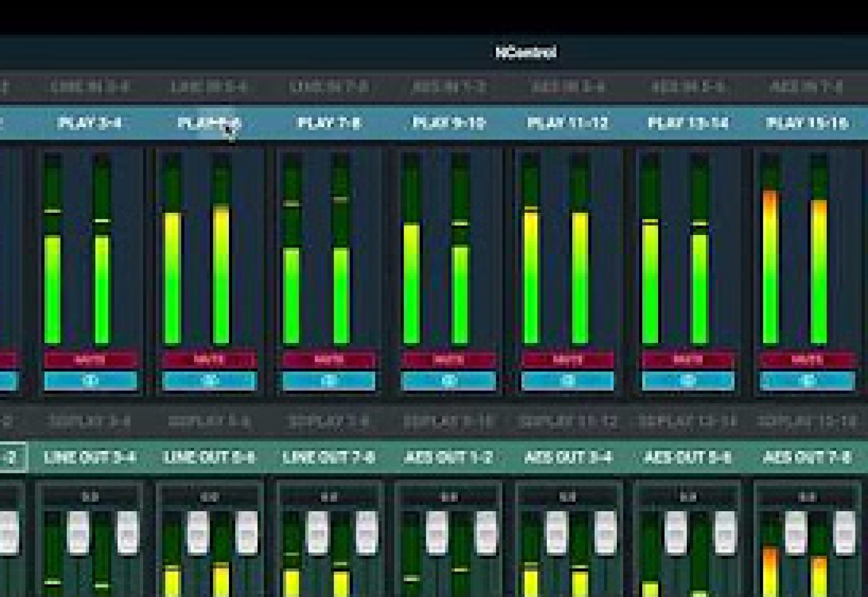Choose the AES OUT 5-6 output mix
This screenshot has height=597, width=868.
(687, 458)
